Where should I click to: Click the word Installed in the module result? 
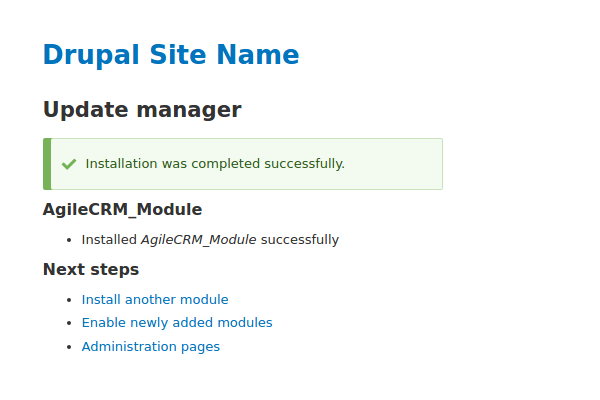[x=109, y=240]
